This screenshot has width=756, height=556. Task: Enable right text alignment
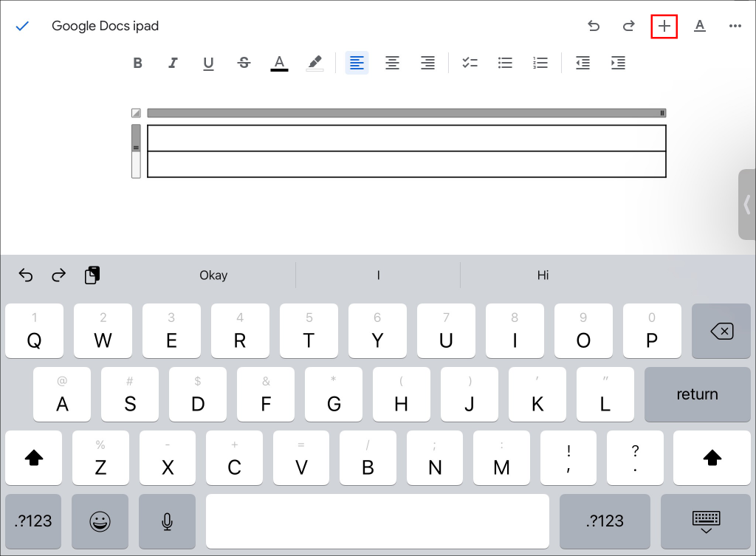427,63
